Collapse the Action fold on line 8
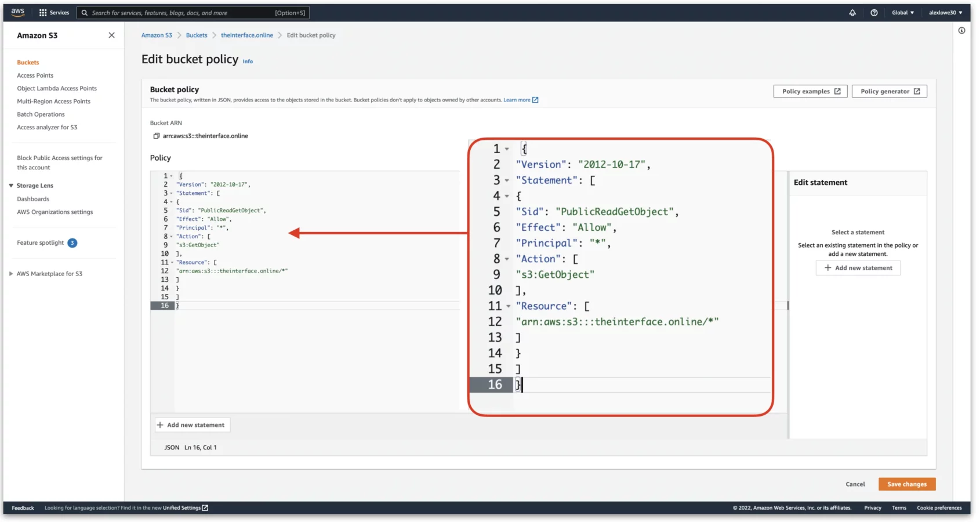 tap(172, 237)
